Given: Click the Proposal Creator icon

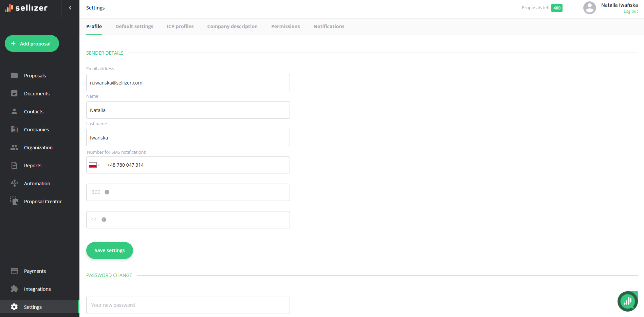Looking at the screenshot, I should click(14, 201).
